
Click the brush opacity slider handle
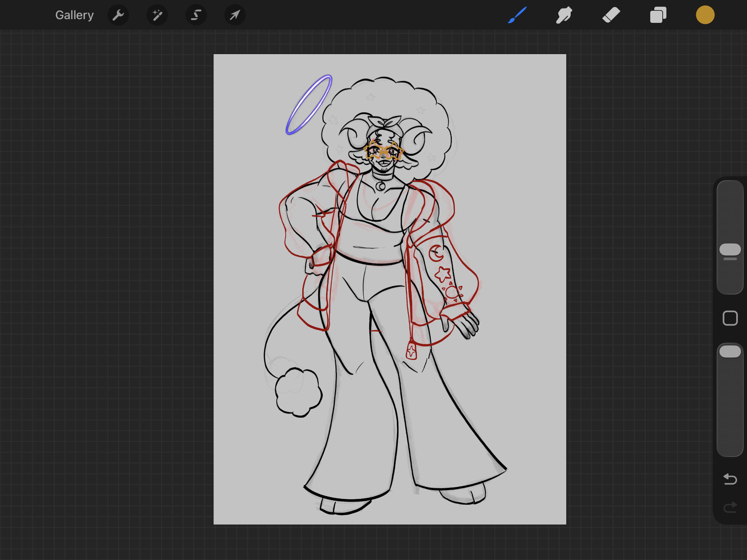coord(730,351)
